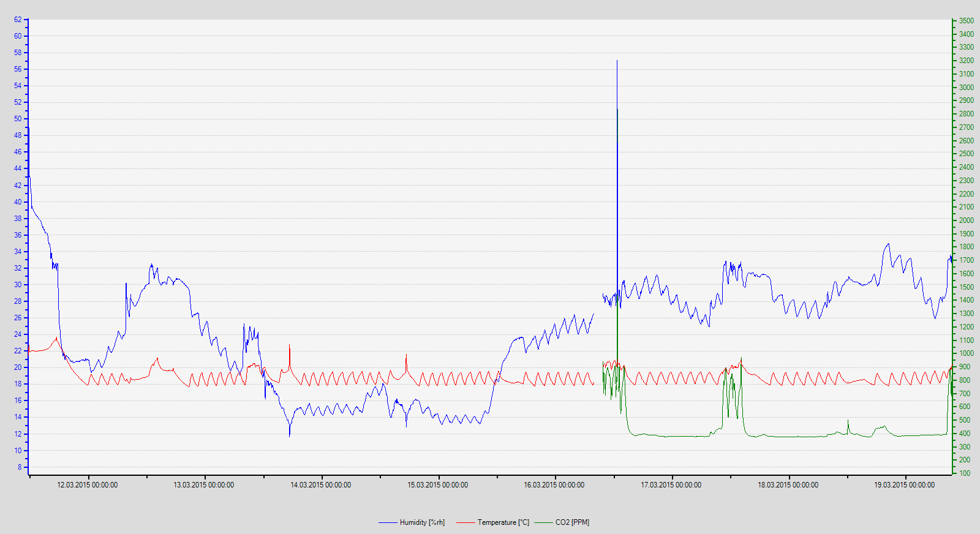Select the 17.03.2015 00:00:00 date label
980x534 pixels.
tap(671, 485)
